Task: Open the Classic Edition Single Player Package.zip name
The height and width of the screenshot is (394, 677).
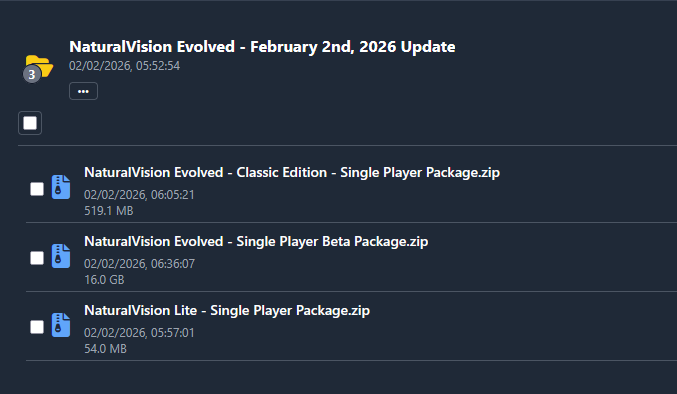Action: pyautogui.click(x=292, y=173)
